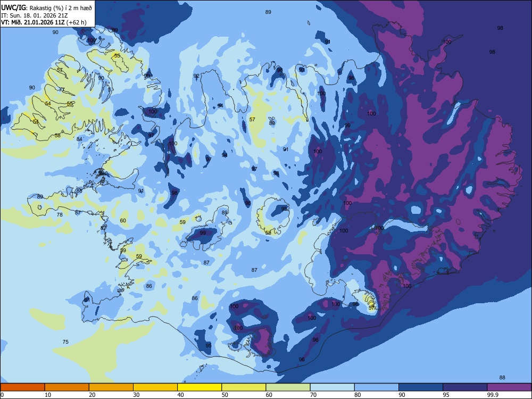532x399 pixels.
Task: Click the medium blue 80–90 legend swatch
Action: coord(377,387)
